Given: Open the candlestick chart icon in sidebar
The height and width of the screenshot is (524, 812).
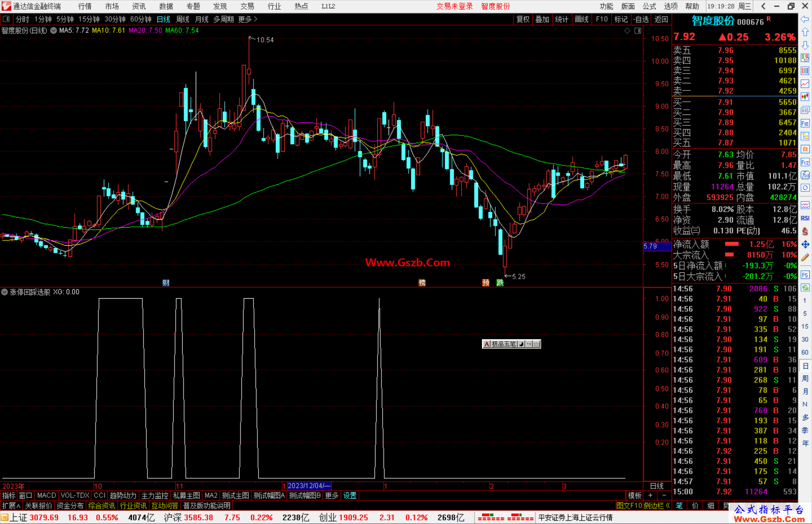Looking at the screenshot, I should point(805,97).
